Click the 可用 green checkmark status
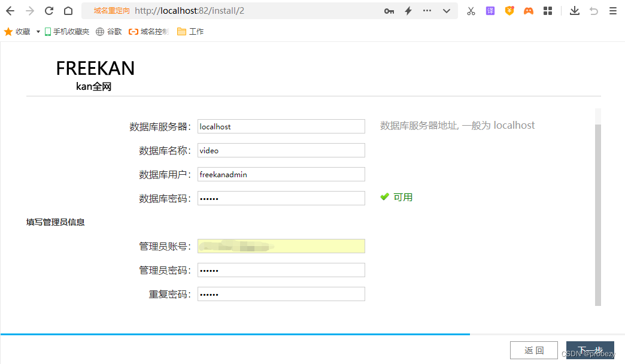 [x=396, y=197]
